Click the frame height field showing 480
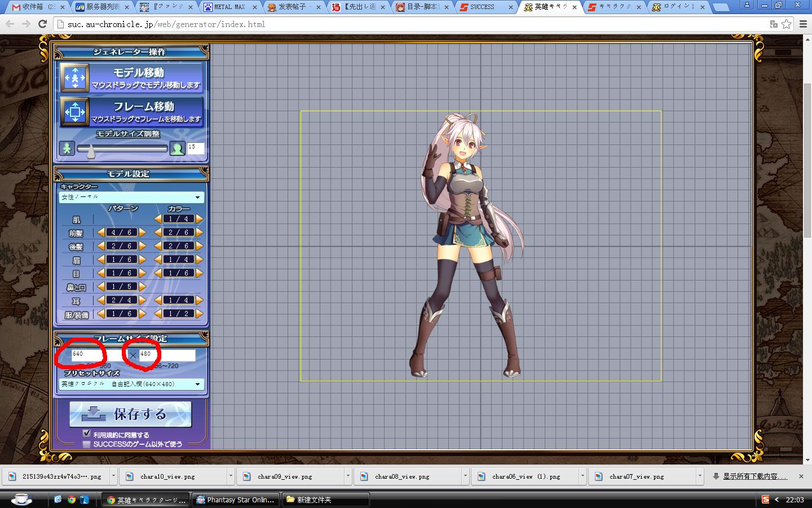Viewport: 812px width, 508px height. pyautogui.click(x=167, y=354)
